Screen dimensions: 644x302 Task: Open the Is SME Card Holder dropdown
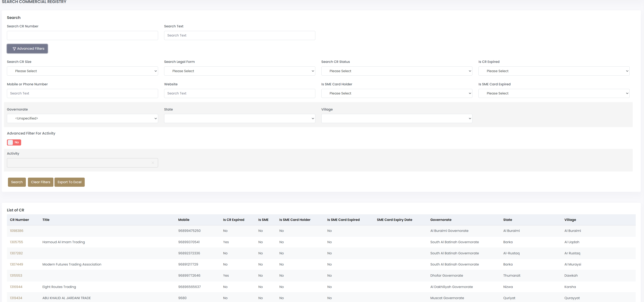tap(396, 93)
